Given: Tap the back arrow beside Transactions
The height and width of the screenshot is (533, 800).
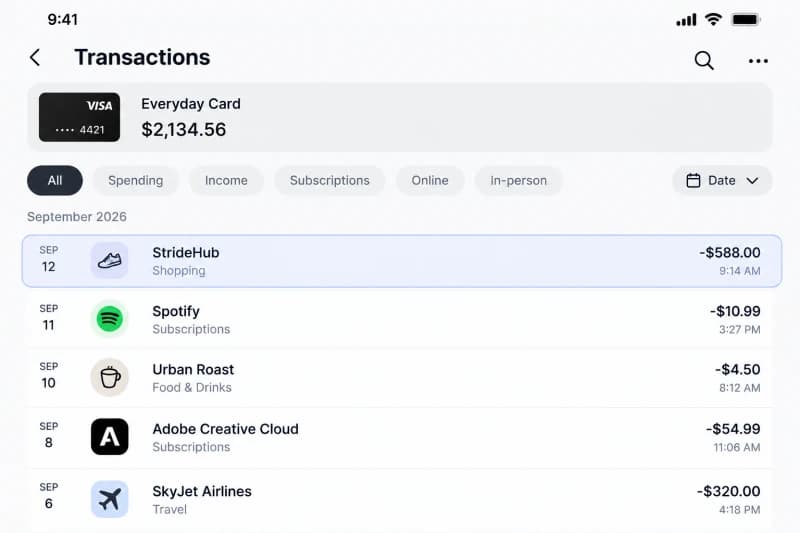Looking at the screenshot, I should pos(35,58).
